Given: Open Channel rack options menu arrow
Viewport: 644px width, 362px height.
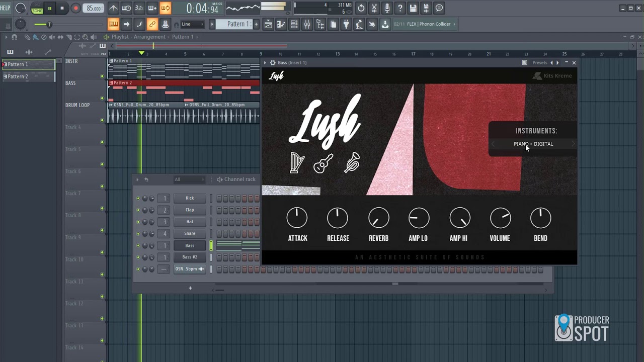Looking at the screenshot, I should pos(137,179).
